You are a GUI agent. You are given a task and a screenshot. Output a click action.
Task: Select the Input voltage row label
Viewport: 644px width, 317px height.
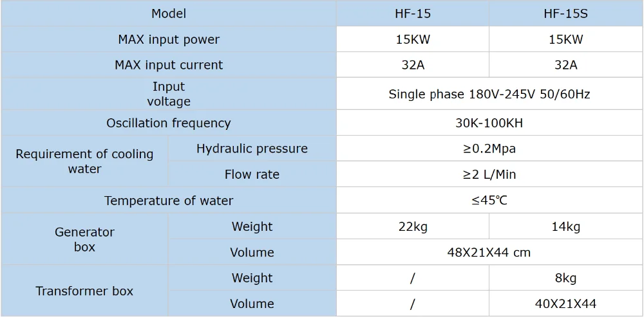[169, 94]
